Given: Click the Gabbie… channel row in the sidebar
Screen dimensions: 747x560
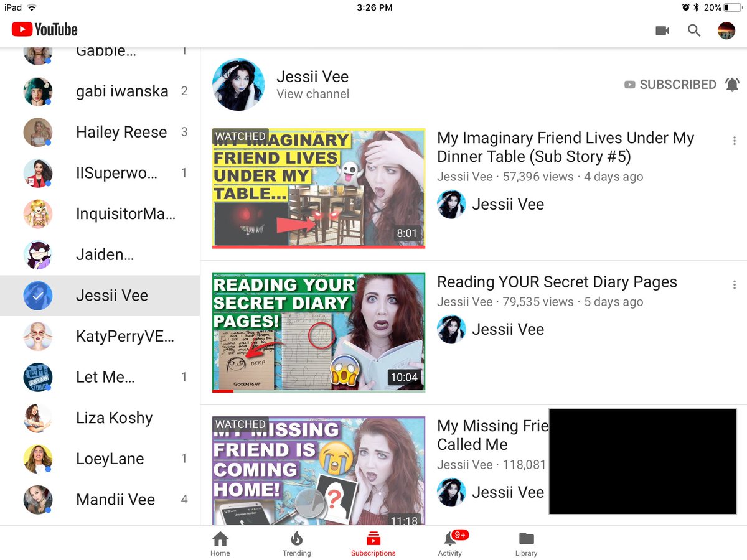Looking at the screenshot, I should click(100, 59).
